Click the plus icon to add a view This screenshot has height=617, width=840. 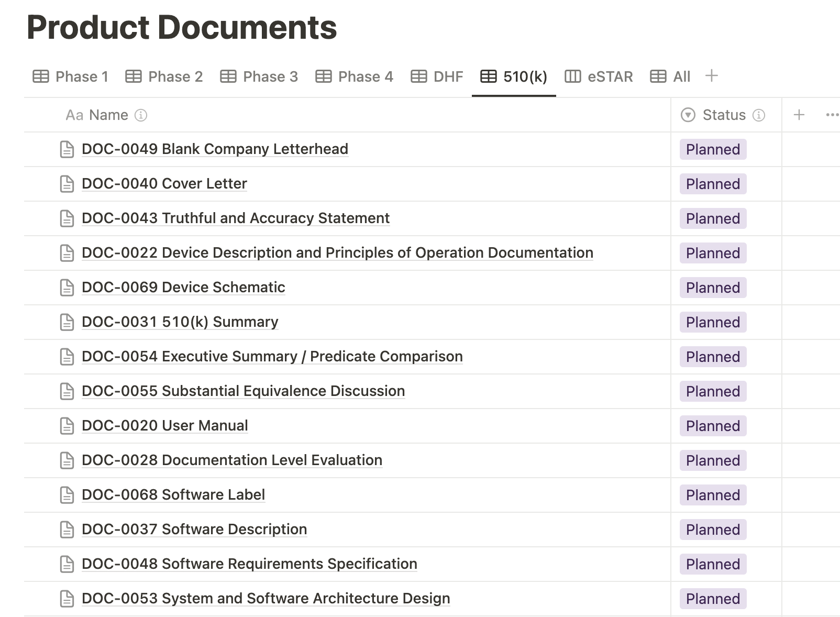(711, 76)
